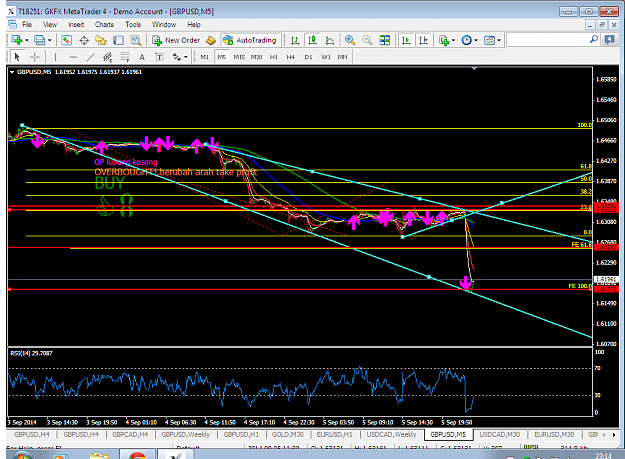Switch to bar chart type
The image size is (625, 459).
[x=295, y=40]
